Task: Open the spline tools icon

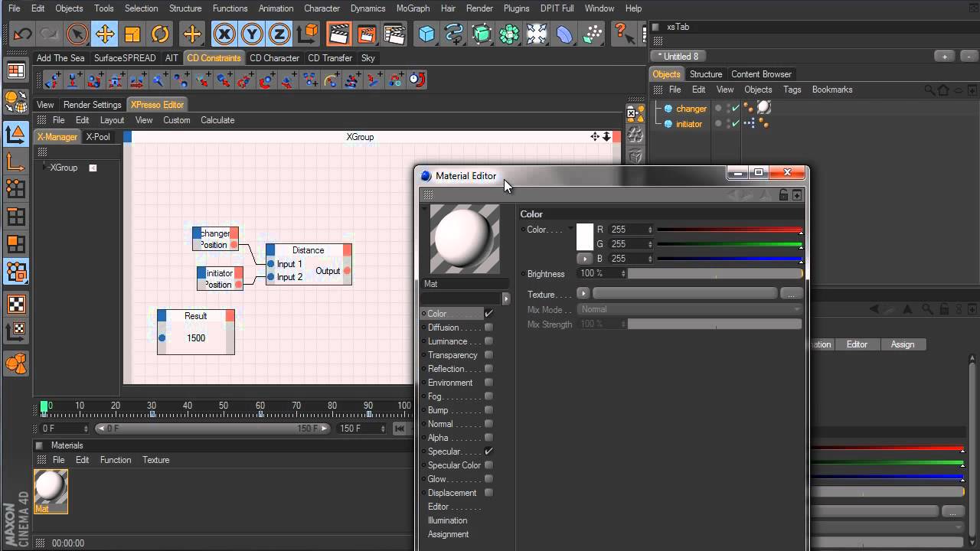Action: [x=454, y=34]
